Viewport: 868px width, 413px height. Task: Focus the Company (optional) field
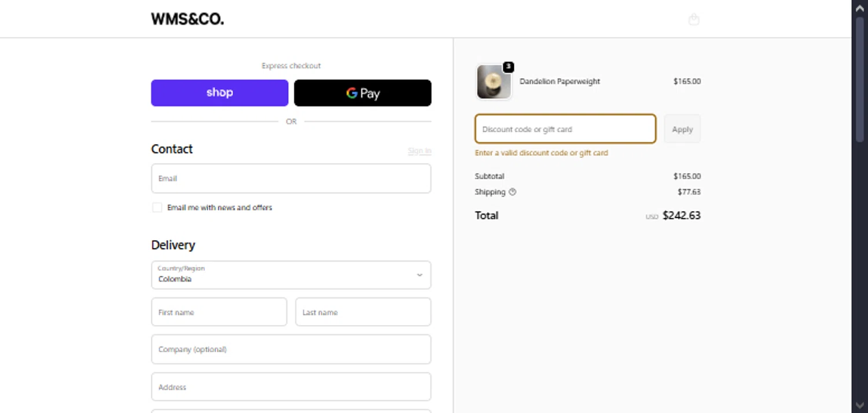(291, 349)
